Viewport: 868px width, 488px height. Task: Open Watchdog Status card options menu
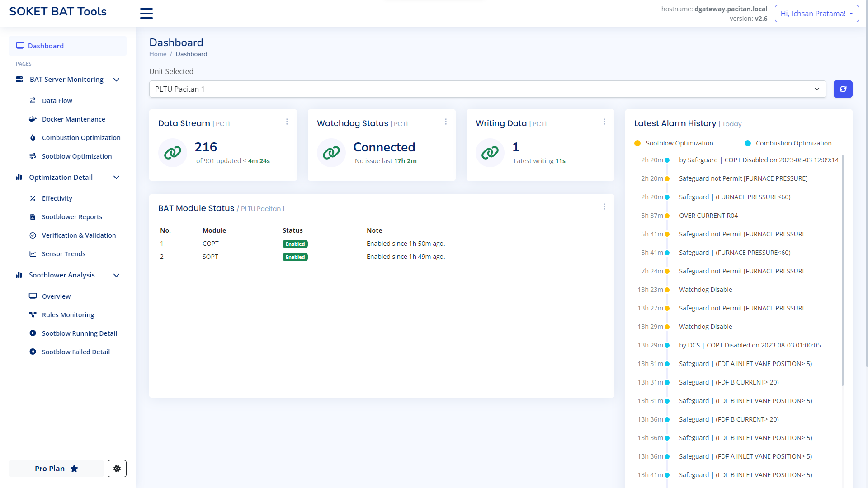(446, 122)
